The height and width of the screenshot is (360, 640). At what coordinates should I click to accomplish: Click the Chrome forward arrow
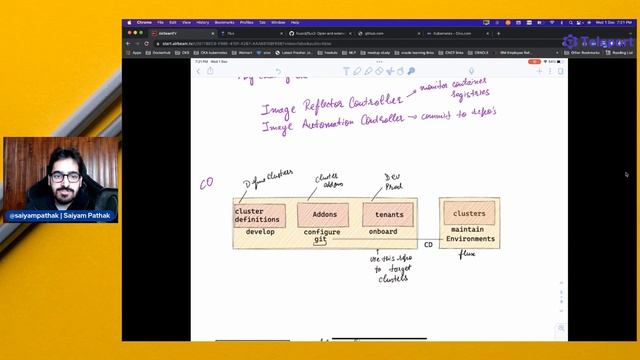coord(137,43)
